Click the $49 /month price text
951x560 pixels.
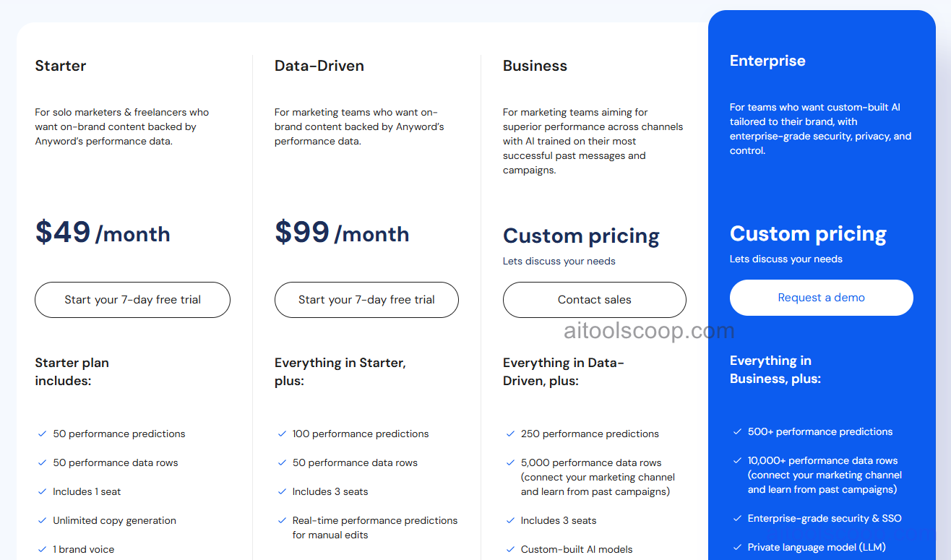pyautogui.click(x=103, y=233)
